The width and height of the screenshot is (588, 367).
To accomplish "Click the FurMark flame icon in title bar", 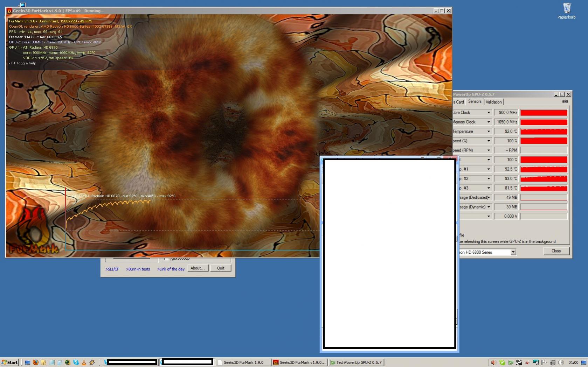I will coord(9,11).
